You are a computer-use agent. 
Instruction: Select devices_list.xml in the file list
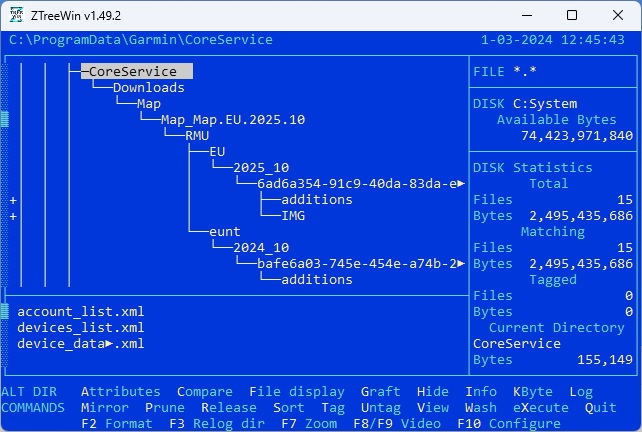tap(80, 328)
